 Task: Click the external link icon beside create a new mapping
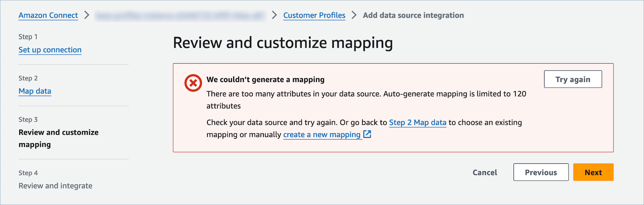point(367,134)
